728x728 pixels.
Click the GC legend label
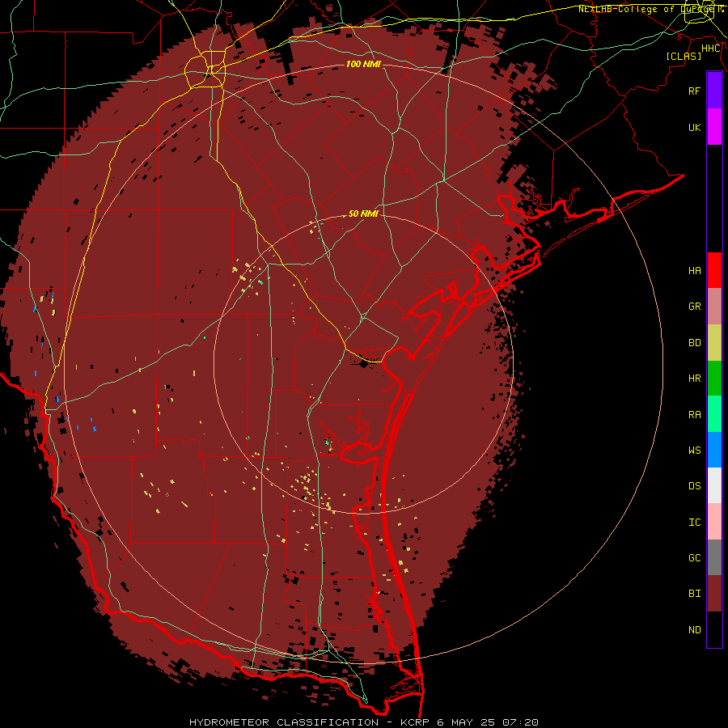point(695,558)
